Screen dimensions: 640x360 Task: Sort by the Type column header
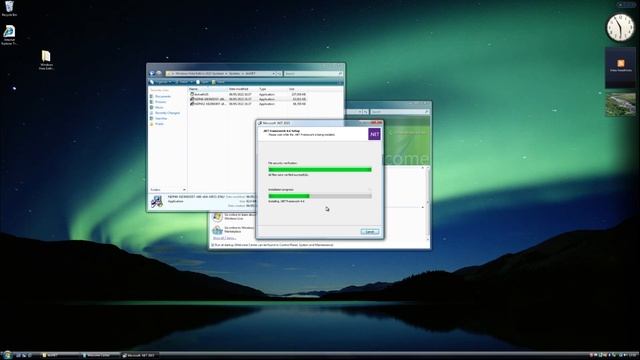tap(273, 89)
